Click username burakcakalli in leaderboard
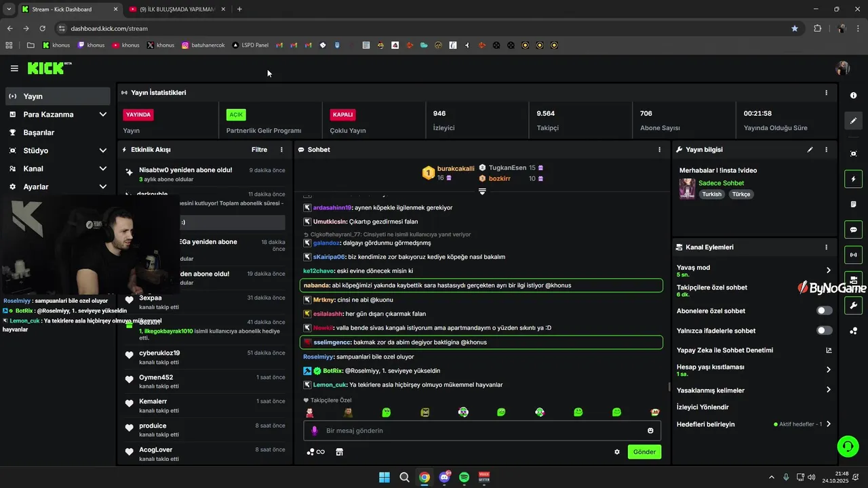868x488 pixels. [456, 169]
